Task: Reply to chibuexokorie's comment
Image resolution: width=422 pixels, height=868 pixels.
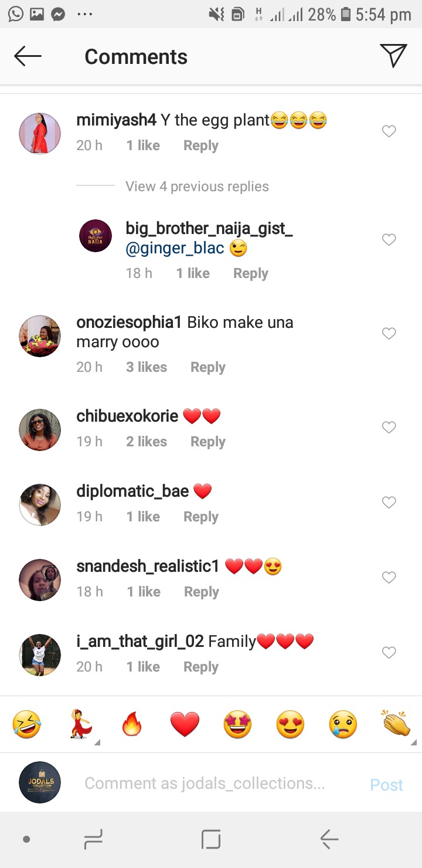Action: tap(207, 442)
